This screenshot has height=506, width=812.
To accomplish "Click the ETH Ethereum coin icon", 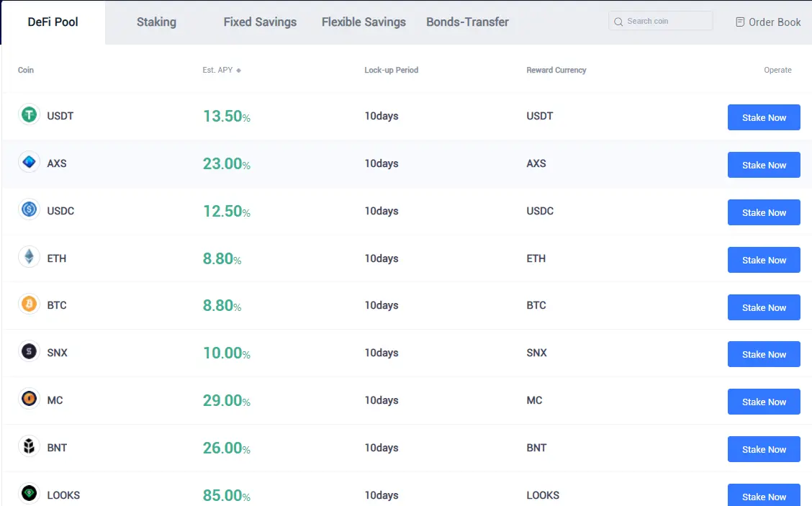I will point(29,257).
